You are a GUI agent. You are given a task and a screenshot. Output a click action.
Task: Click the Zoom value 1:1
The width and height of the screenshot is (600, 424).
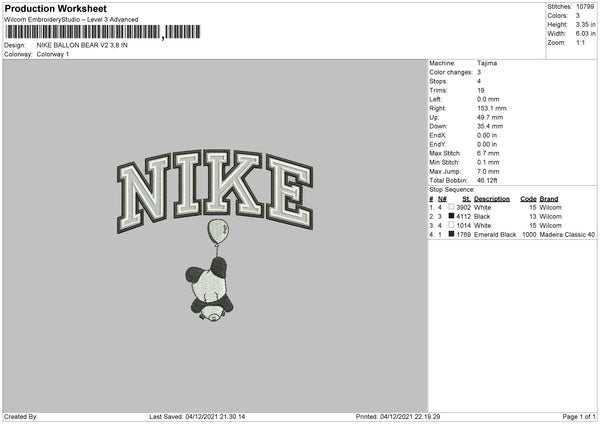(x=580, y=42)
